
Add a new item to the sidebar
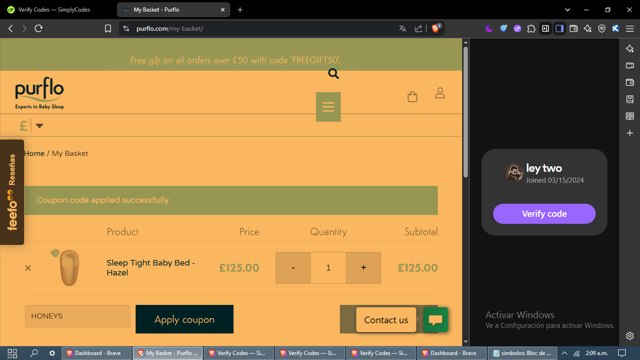(630, 133)
